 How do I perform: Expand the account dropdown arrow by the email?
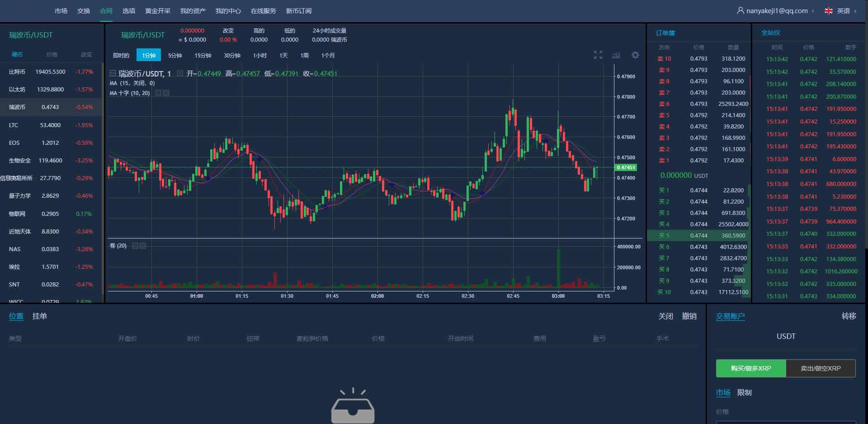click(x=813, y=11)
